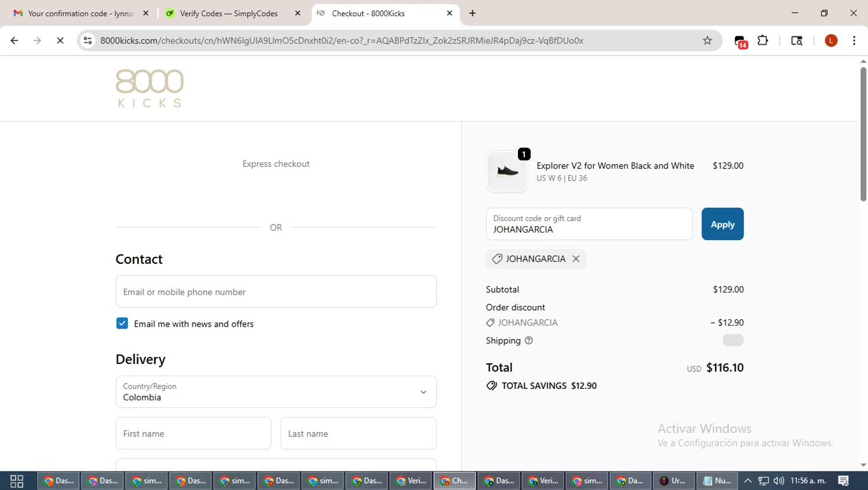Screen dimensions: 868x490
Task: Click the Explorer V2 shoe thumbnail
Action: 507,171
